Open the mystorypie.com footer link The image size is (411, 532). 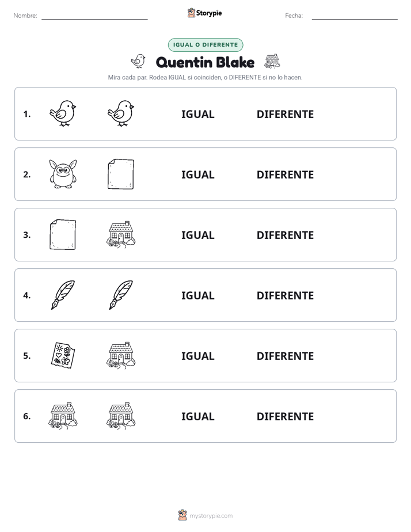click(x=205, y=515)
